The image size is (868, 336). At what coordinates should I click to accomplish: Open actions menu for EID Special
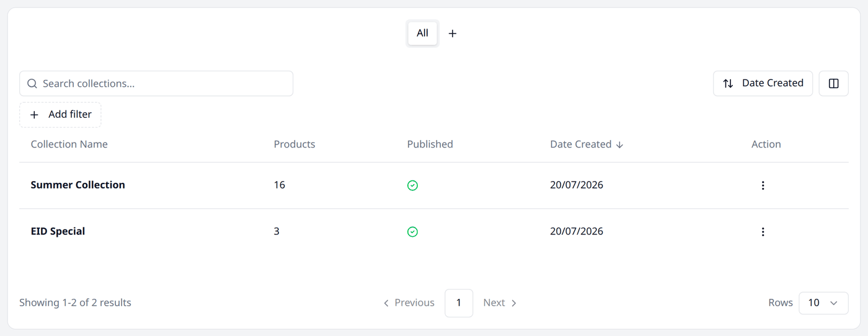pyautogui.click(x=763, y=232)
